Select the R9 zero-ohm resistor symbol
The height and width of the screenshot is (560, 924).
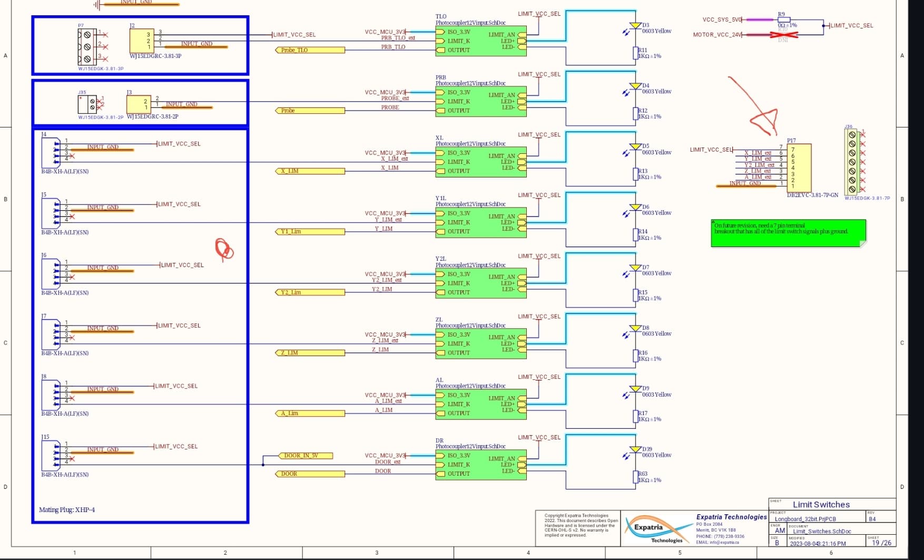point(784,19)
